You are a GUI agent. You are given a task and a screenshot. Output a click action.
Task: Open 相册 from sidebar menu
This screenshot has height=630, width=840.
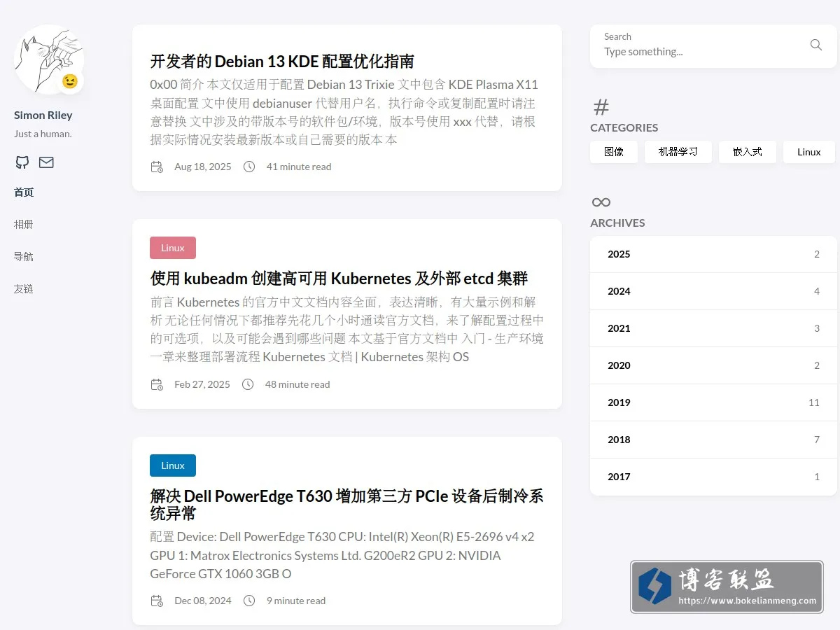point(24,225)
